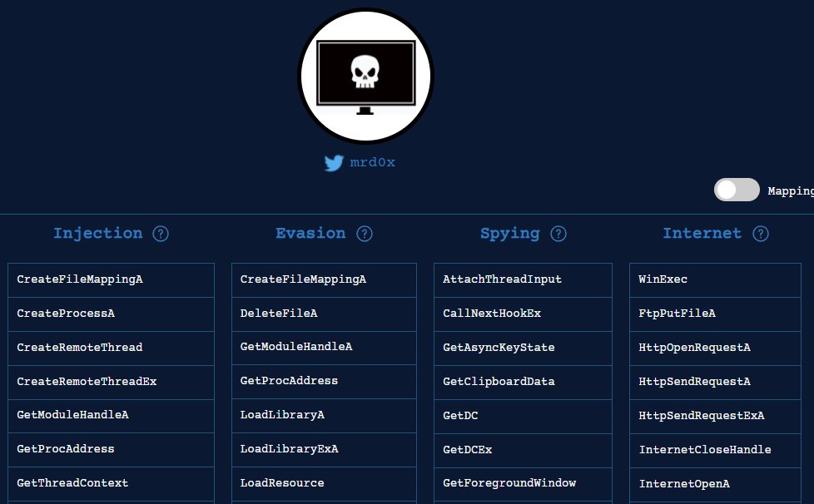Open CreateRemoteThreadEx entry

[111, 382]
